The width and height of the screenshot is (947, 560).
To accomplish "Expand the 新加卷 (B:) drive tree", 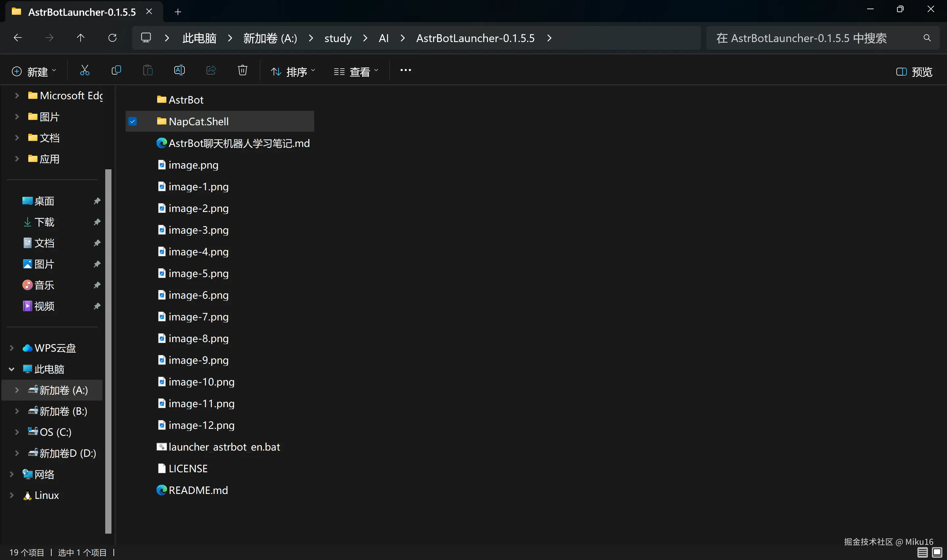I will tap(17, 411).
